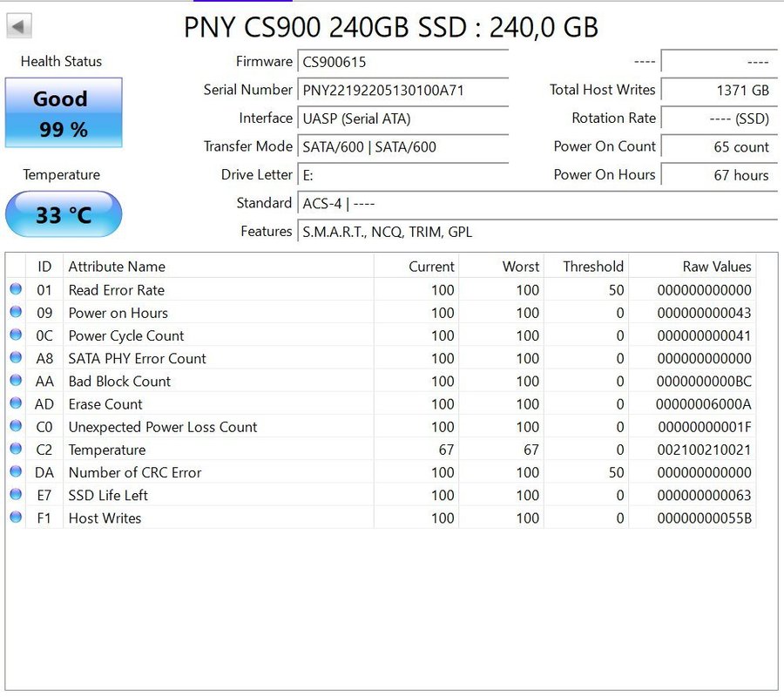The image size is (784, 697).
Task: Click the status dot beside Bad Block Count
Action: point(16,381)
